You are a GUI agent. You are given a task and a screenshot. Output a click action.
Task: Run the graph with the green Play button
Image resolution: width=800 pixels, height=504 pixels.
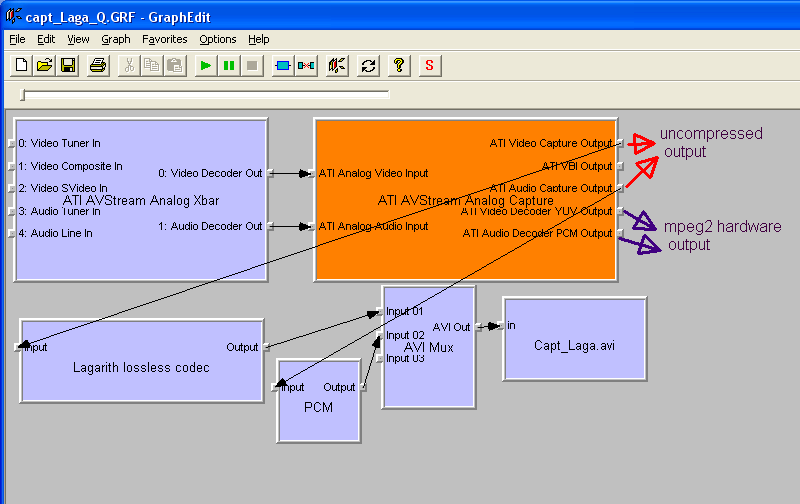pyautogui.click(x=206, y=66)
